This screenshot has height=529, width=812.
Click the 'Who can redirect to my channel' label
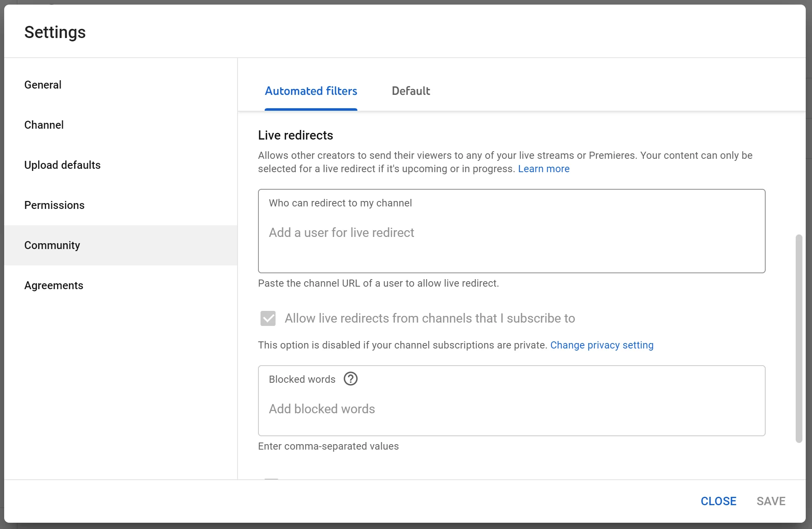[340, 203]
